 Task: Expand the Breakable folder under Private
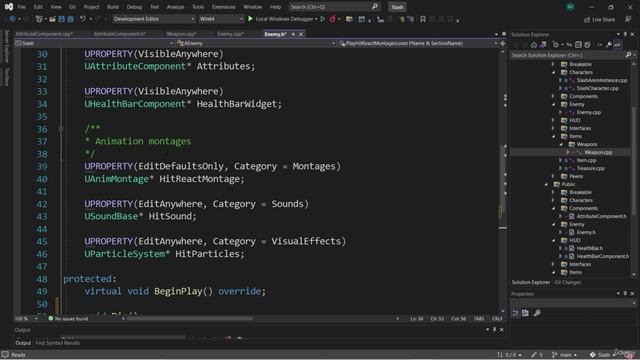[x=553, y=64]
